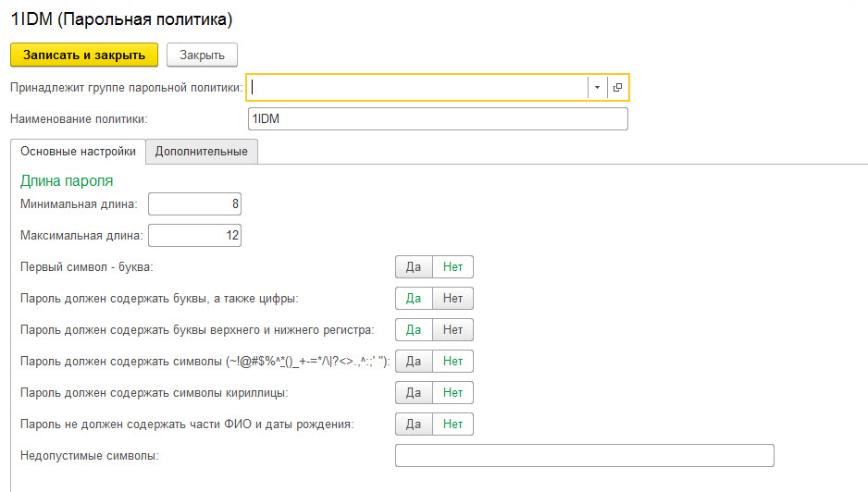The image size is (868, 492).
Task: Disable special symbols requirement (Нет)
Action: point(453,361)
